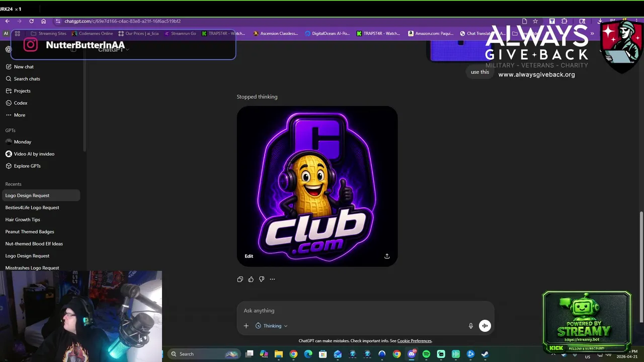
Task: Copy the ChatGPT response with the copy icon
Action: tap(240, 279)
